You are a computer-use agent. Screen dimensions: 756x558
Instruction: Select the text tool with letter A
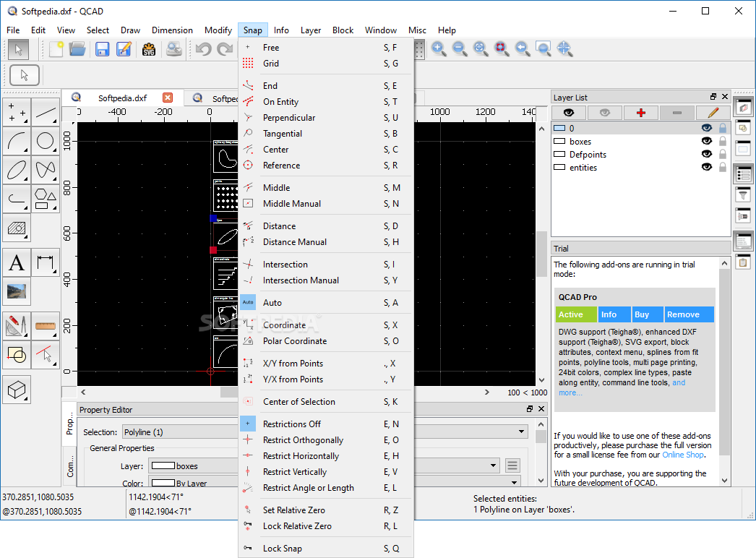click(x=17, y=263)
